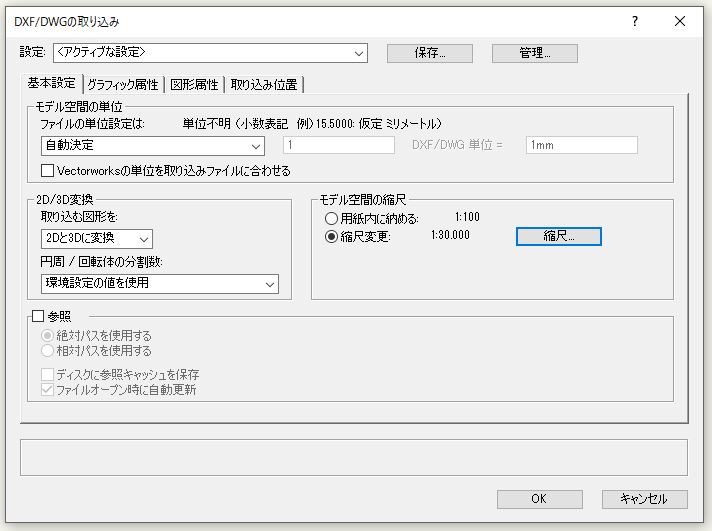Toggle the 参照 checkbox
This screenshot has width=712, height=531.
tap(38, 316)
